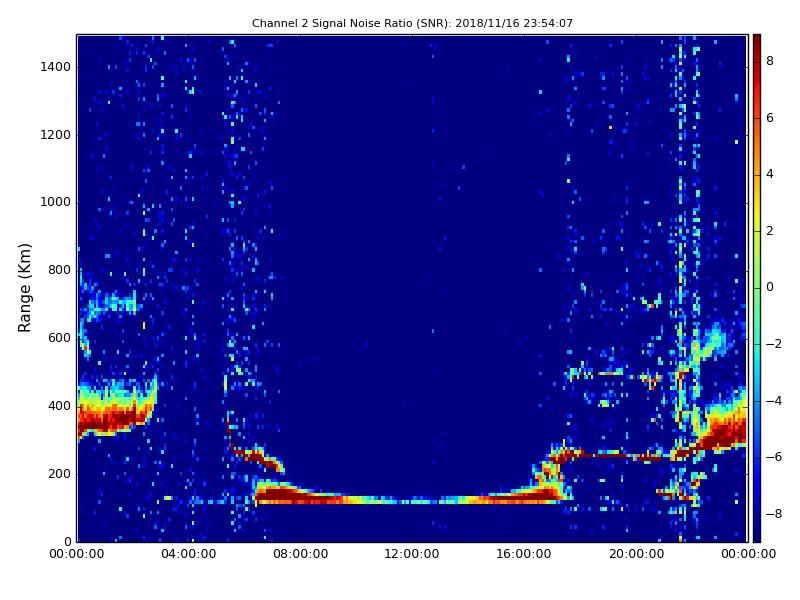The image size is (800, 600).
Task: Click the 08:00:00 time axis label
Action: click(301, 554)
